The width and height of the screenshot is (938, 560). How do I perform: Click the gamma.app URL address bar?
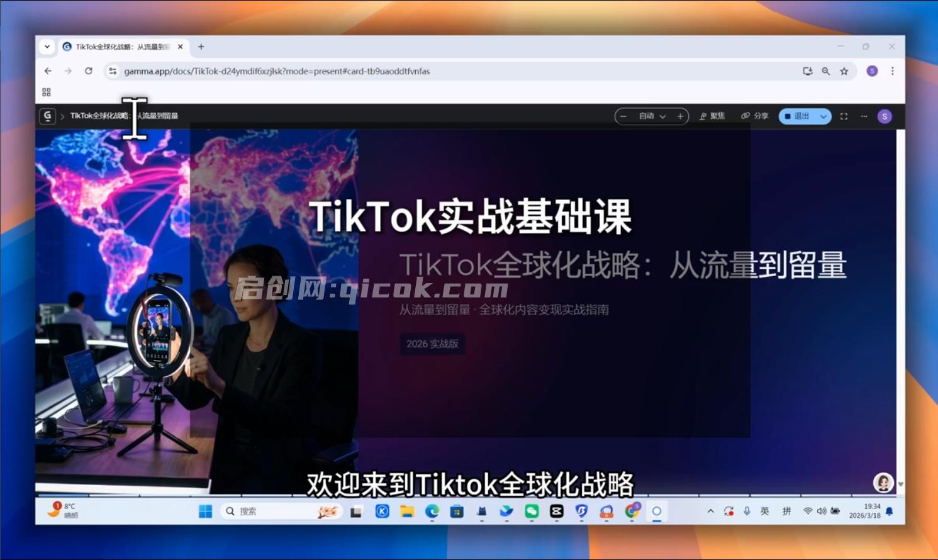277,71
